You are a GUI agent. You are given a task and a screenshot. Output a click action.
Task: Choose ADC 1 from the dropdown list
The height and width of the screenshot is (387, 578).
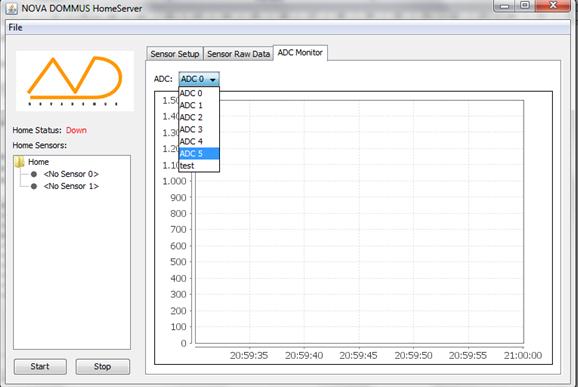tap(199, 105)
